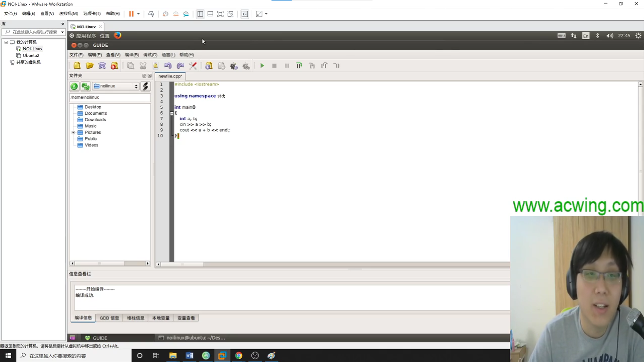Toggle VMware library sidebar view icon

pyautogui.click(x=200, y=14)
